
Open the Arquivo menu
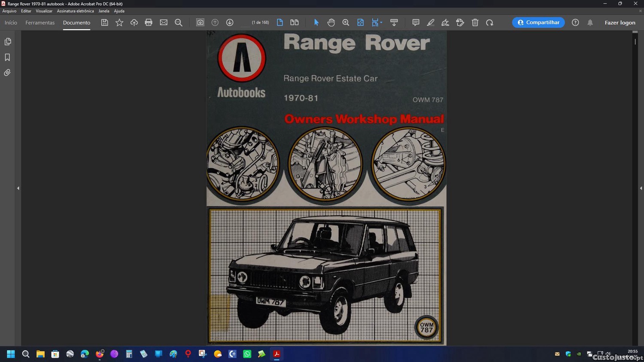tap(9, 11)
